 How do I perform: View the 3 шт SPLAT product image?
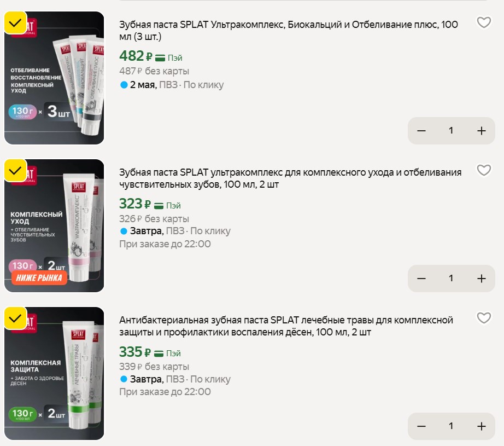(x=54, y=78)
